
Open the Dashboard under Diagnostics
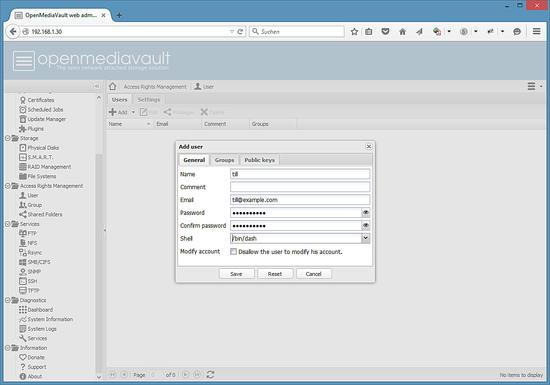click(36, 310)
